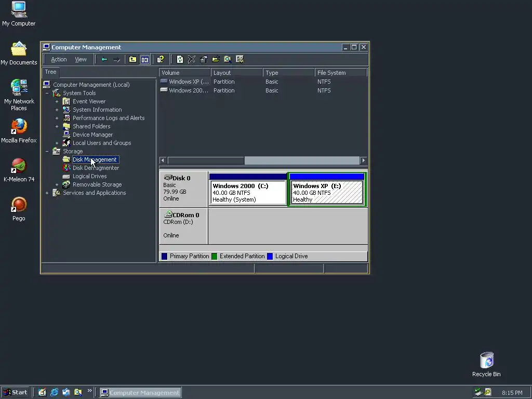The width and height of the screenshot is (532, 399).
Task: Launch Outlook Express from quick launch
Action: pos(66,393)
